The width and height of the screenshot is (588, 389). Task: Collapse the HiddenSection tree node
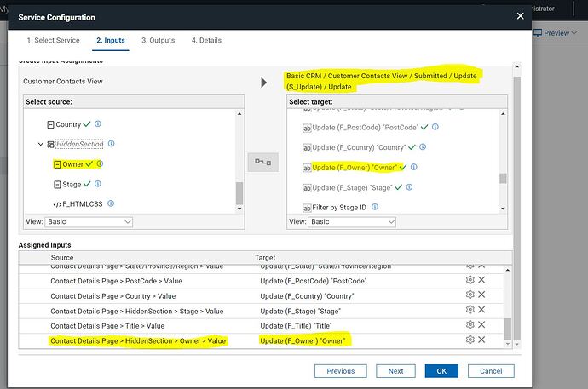click(x=41, y=144)
